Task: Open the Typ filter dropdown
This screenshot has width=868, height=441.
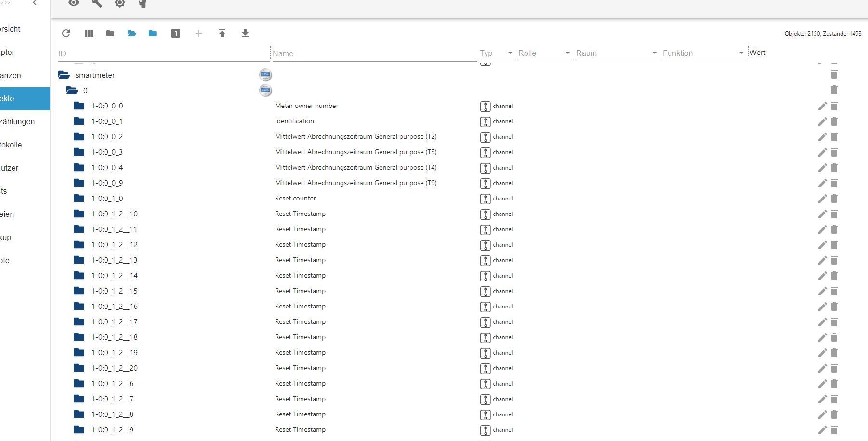Action: tap(510, 53)
